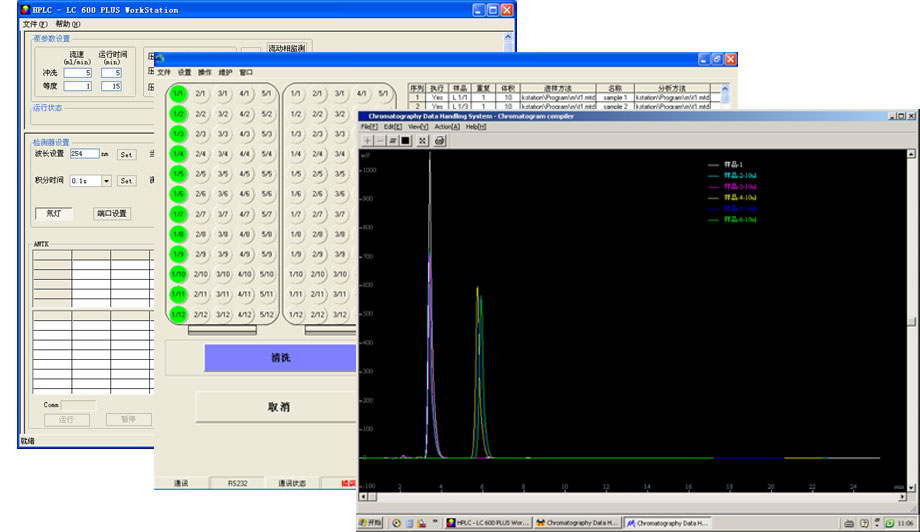Click the system tray printer-like icon
Viewport: 920px width, 532px height.
(x=849, y=523)
